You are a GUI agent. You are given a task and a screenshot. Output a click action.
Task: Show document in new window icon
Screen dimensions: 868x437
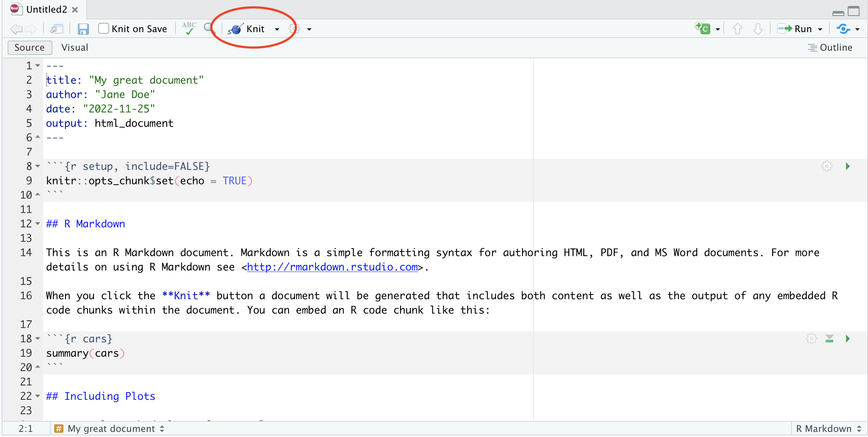click(x=57, y=29)
